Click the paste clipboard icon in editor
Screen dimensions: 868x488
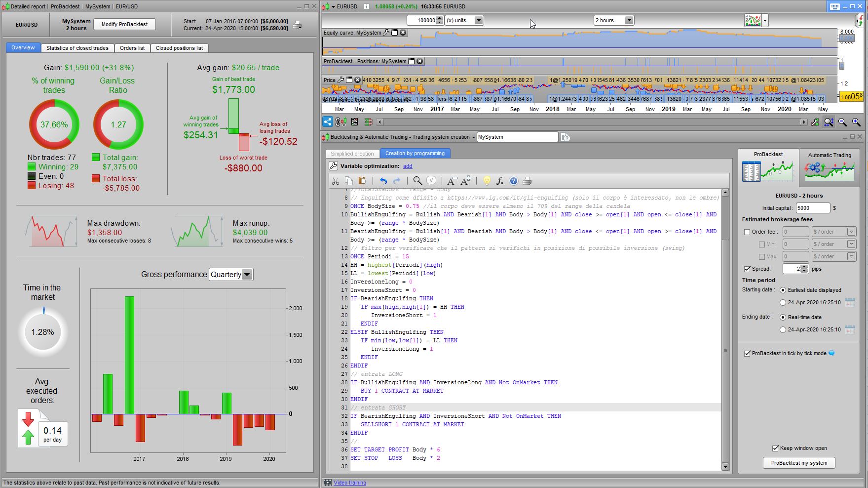(x=362, y=181)
